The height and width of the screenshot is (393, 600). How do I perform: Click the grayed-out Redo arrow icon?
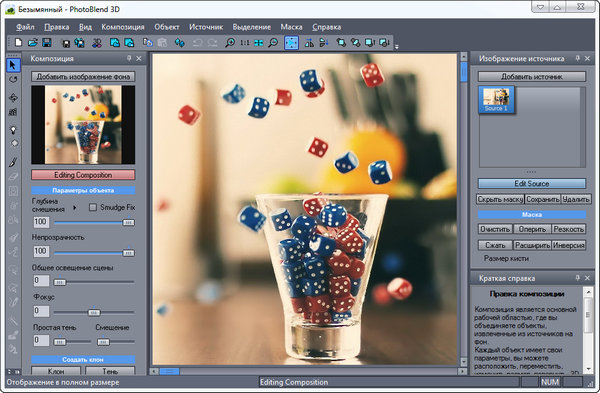212,42
